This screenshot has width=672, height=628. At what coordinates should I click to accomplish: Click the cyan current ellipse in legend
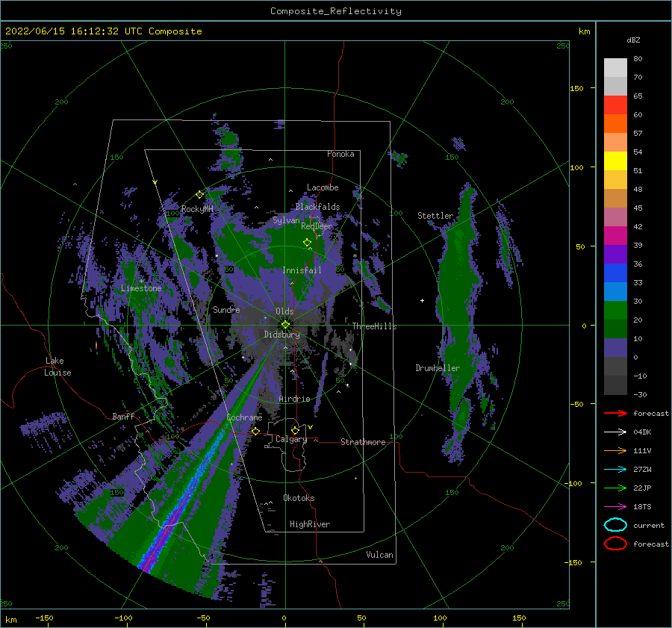[x=615, y=525]
